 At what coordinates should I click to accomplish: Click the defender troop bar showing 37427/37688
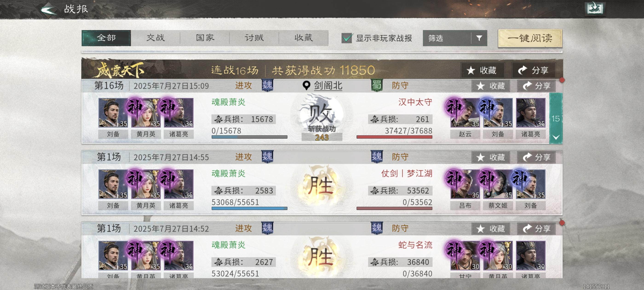(x=394, y=137)
